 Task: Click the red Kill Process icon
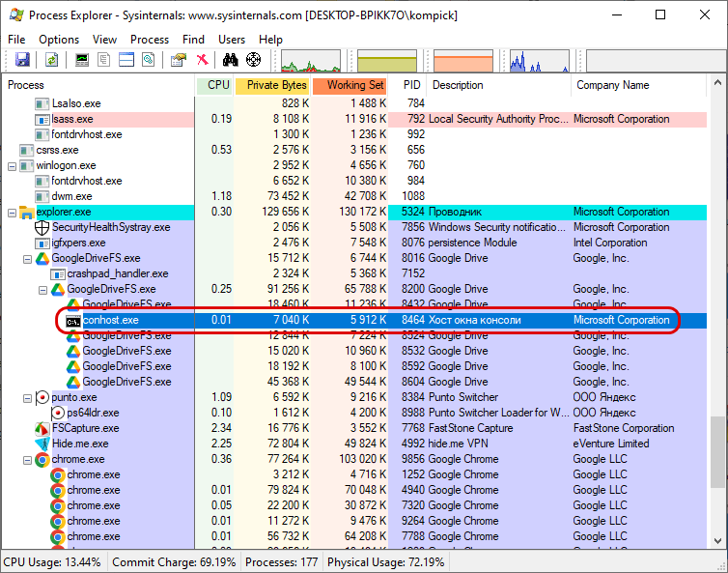(x=202, y=60)
